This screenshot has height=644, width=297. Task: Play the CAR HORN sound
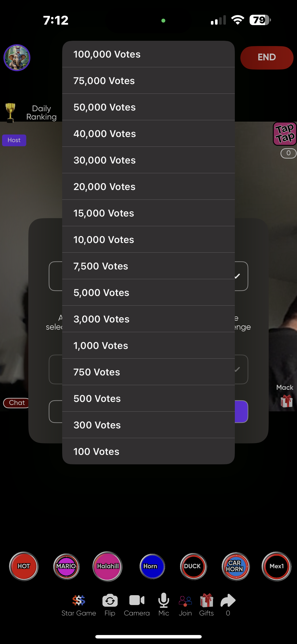236,566
